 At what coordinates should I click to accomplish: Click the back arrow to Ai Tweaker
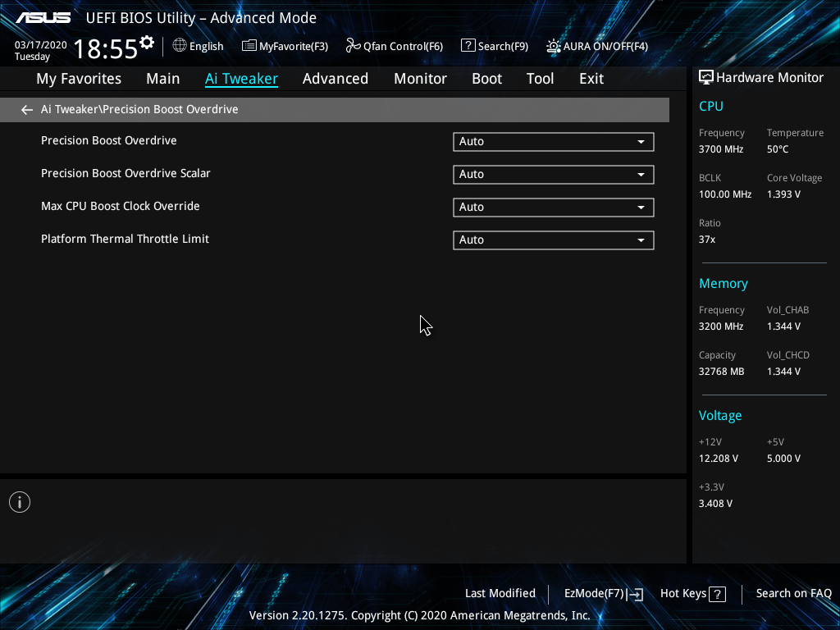(27, 110)
